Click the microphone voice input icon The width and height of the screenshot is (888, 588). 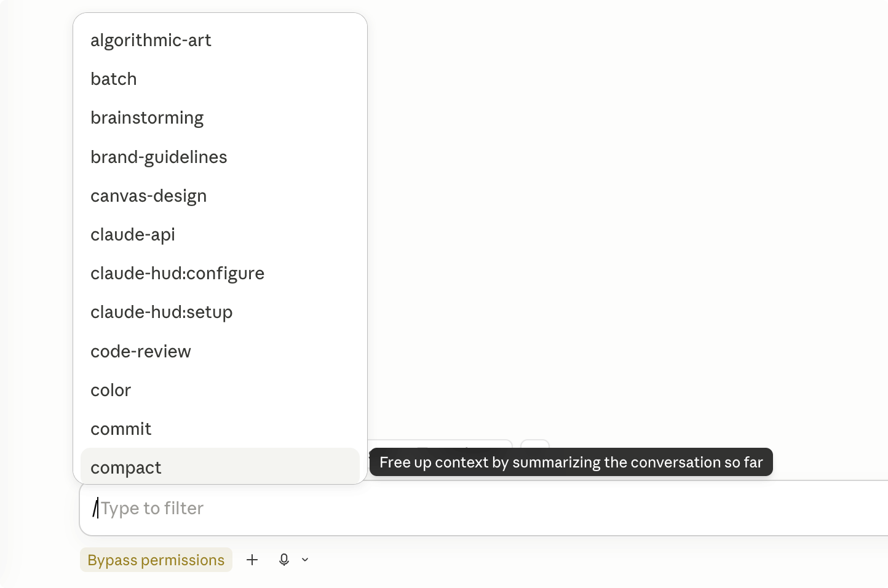pyautogui.click(x=284, y=560)
